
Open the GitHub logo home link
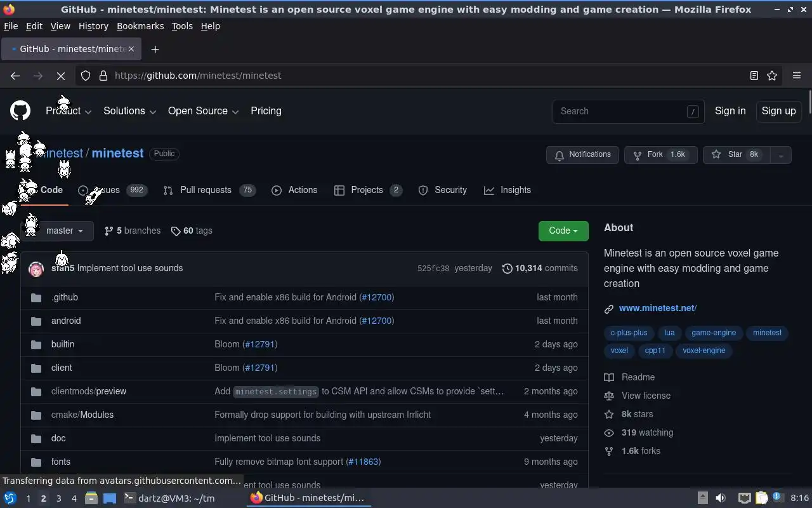[20, 110]
